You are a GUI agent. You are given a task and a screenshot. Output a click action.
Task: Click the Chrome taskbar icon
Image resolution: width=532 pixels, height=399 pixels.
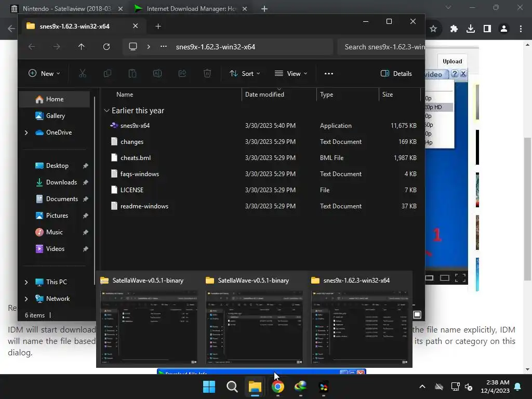tap(278, 387)
